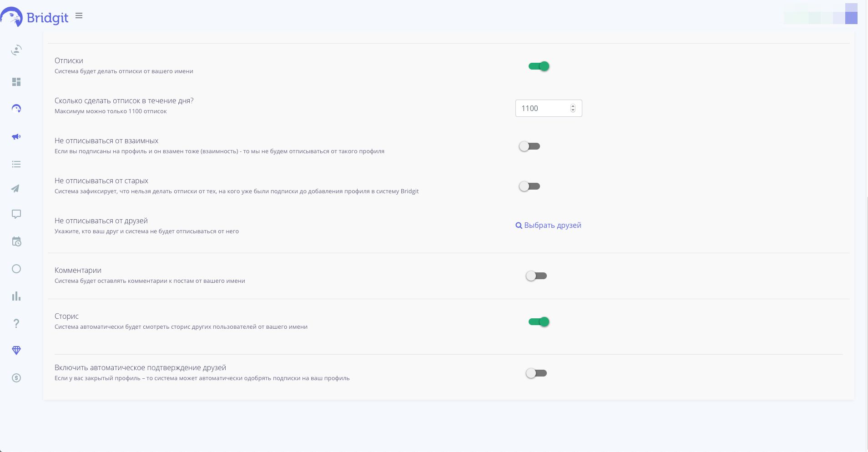The height and width of the screenshot is (452, 868).
Task: Open the dollar coin billing icon
Action: 16,378
